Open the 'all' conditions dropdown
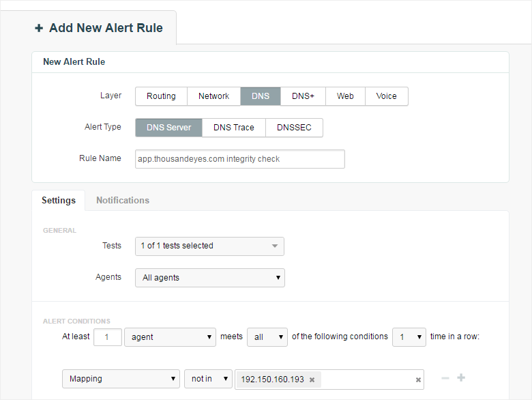Viewport: 532px width, 400px height. tap(267, 337)
